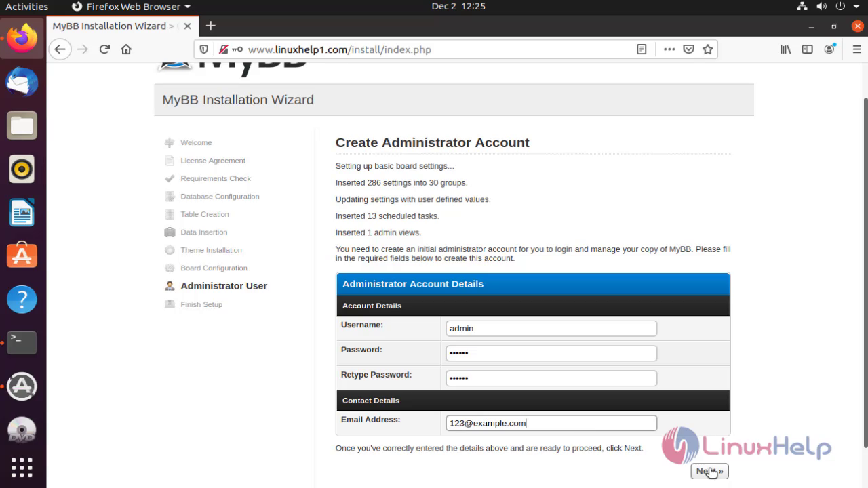Viewport: 868px width, 488px height.
Task: Show Applications grid in dock
Action: (22, 468)
